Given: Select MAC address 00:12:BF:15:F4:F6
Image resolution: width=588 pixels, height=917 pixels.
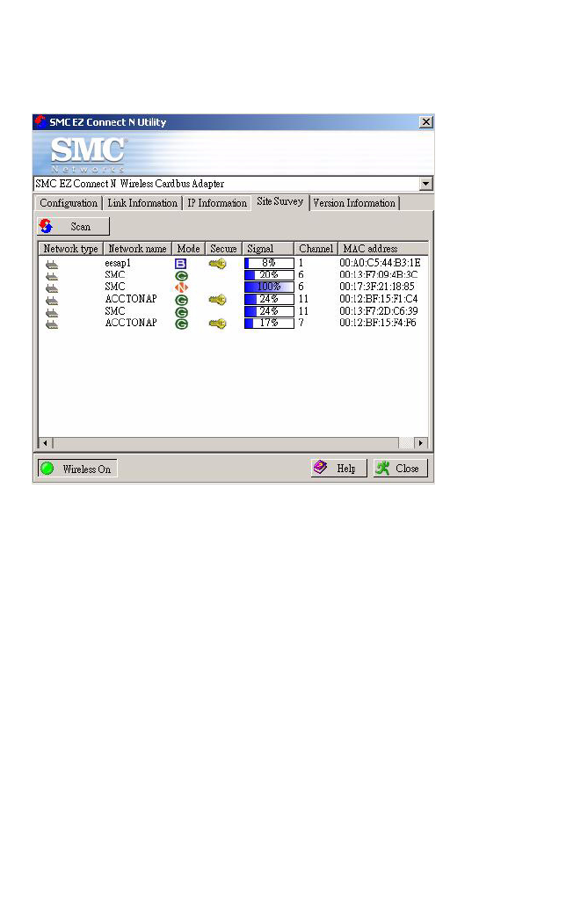Looking at the screenshot, I should pyautogui.click(x=378, y=323).
